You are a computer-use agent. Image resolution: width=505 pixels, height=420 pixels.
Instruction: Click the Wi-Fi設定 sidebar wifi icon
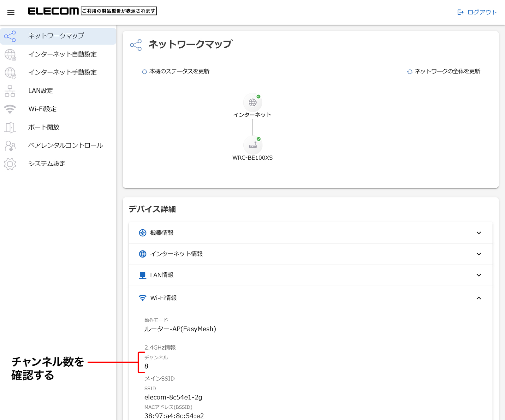coord(10,109)
